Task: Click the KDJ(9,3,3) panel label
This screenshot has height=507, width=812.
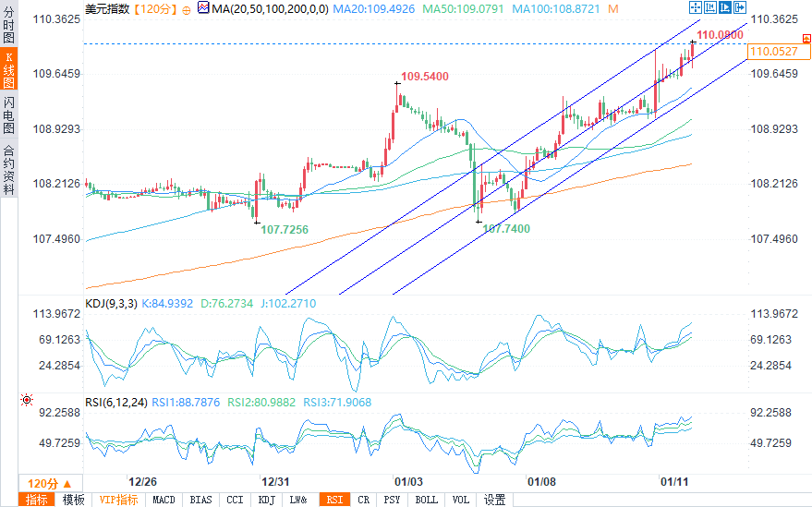Action: (111, 304)
